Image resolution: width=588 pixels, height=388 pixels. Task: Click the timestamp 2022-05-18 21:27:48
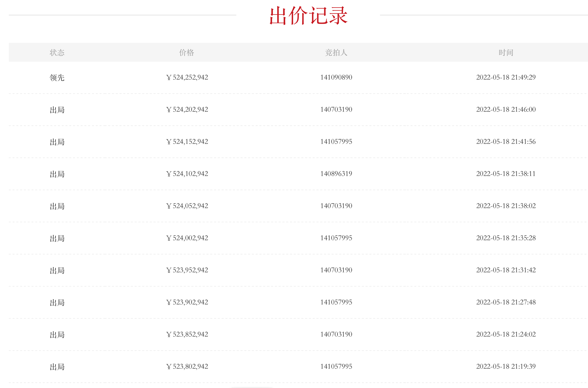tap(506, 302)
